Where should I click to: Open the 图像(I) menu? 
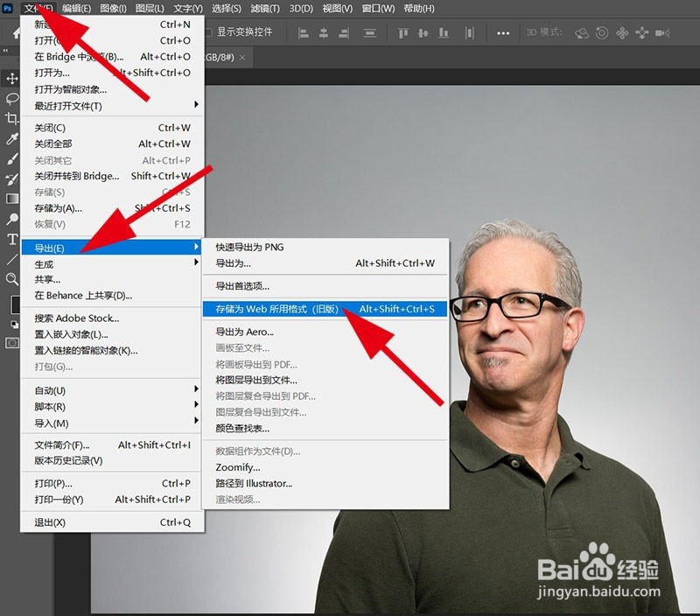point(113,8)
